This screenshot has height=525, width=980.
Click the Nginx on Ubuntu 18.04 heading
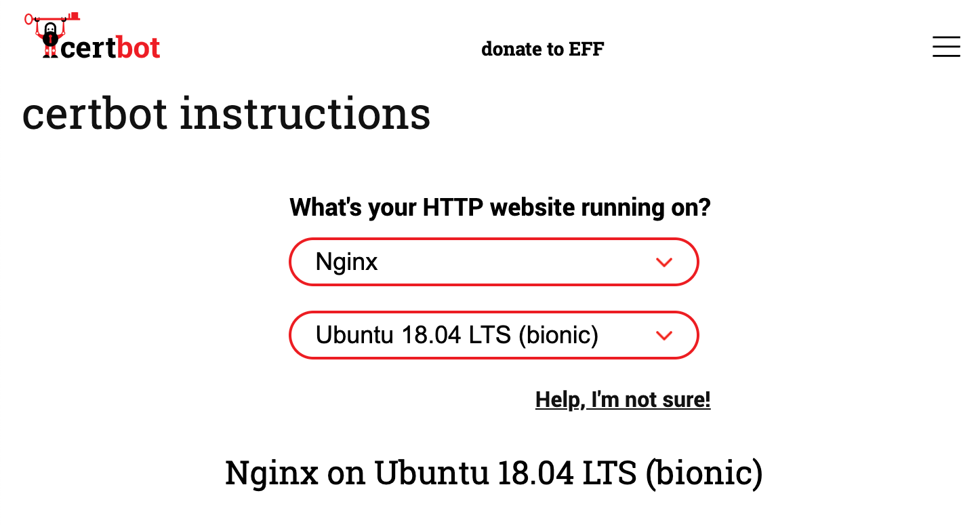[494, 473]
